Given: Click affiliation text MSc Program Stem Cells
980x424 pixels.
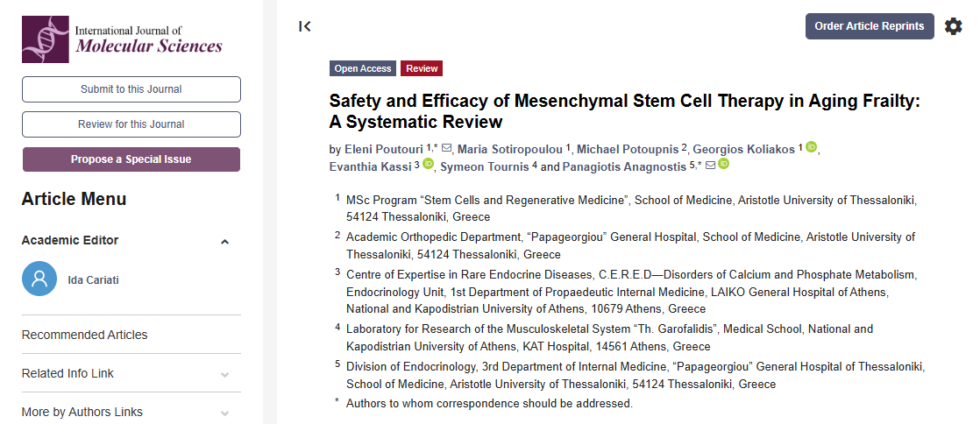Looking at the screenshot, I should (x=631, y=208).
